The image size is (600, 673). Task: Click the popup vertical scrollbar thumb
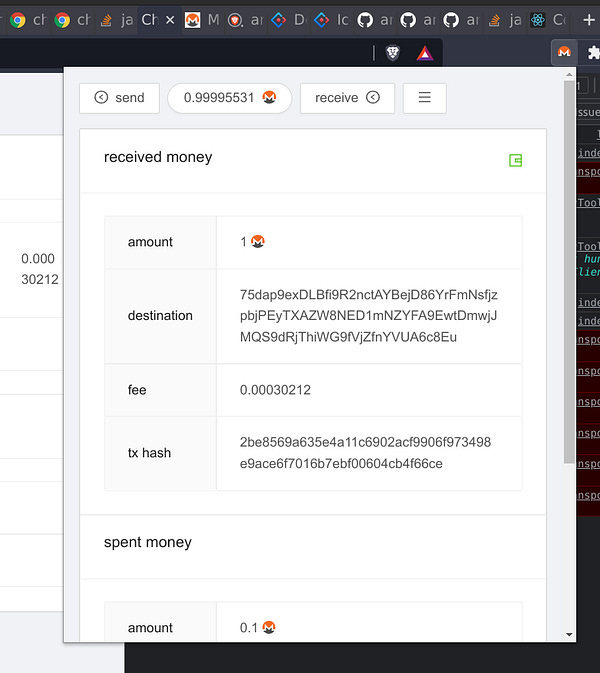point(570,272)
